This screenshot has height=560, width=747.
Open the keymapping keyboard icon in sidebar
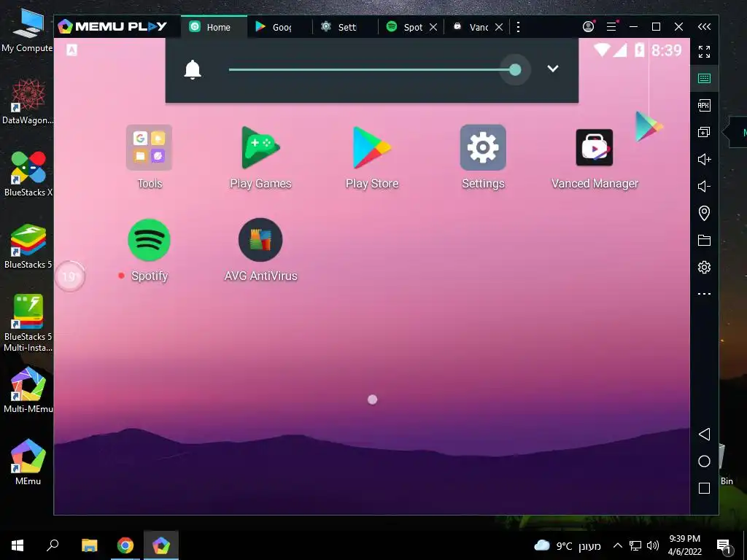coord(704,78)
